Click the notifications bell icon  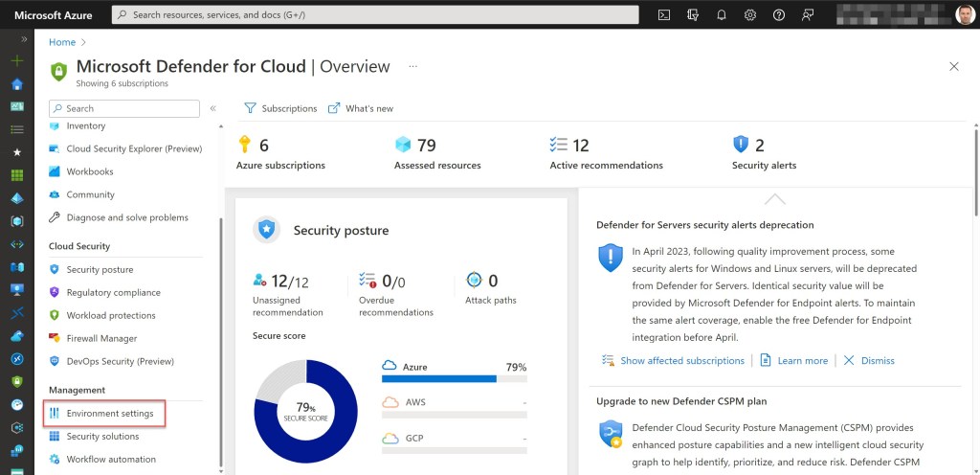(x=722, y=14)
